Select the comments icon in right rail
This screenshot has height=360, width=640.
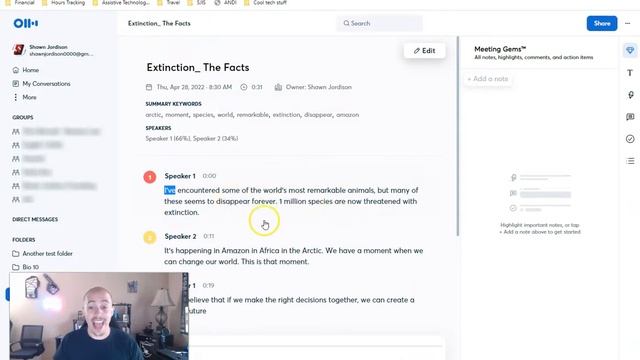[630, 117]
